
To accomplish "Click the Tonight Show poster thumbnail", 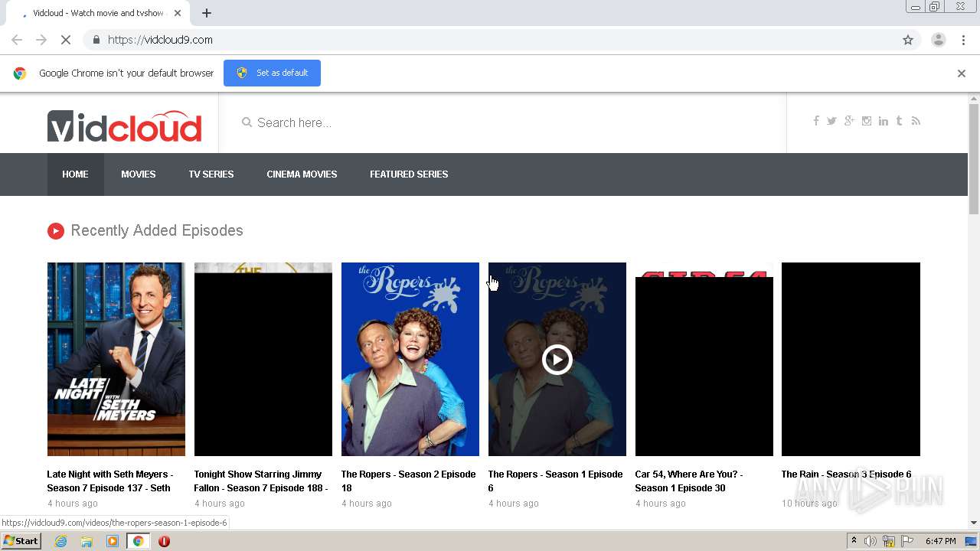I will click(x=263, y=359).
